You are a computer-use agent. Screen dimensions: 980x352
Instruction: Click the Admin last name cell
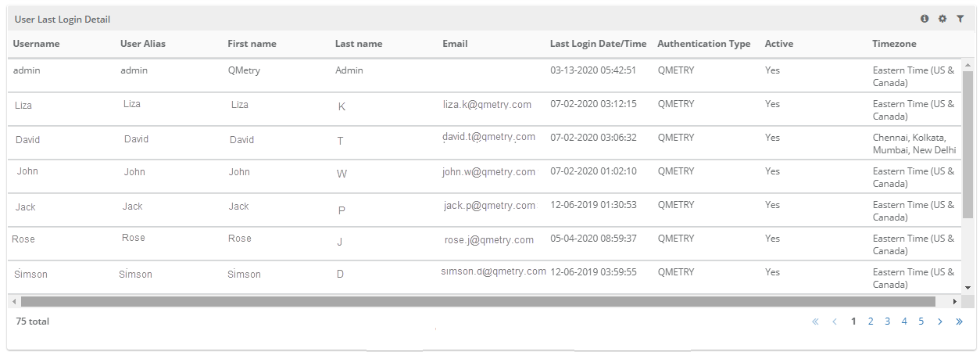pos(349,70)
